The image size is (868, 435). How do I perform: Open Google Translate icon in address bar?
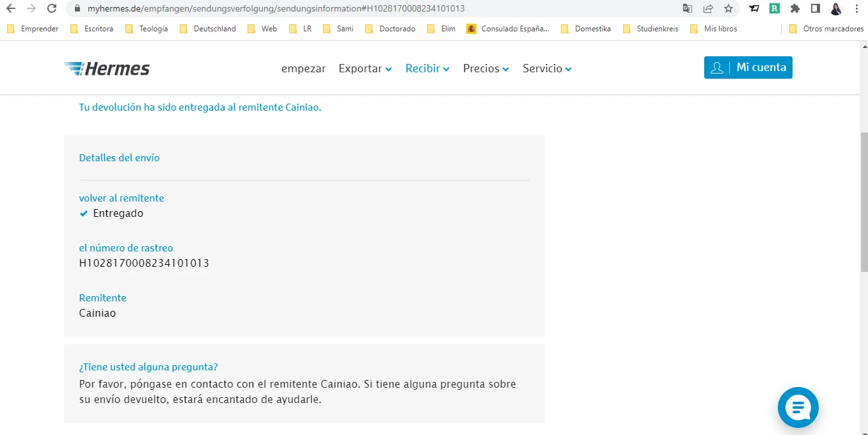click(x=688, y=9)
